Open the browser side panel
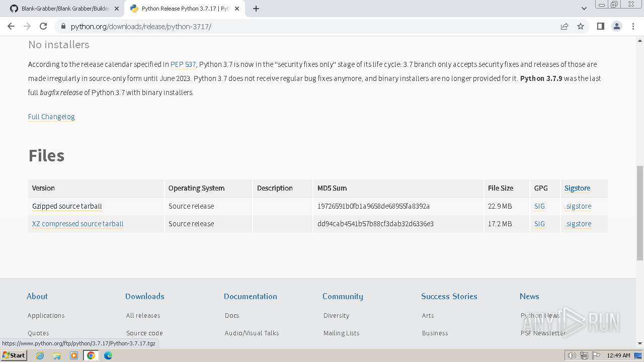 click(x=600, y=26)
